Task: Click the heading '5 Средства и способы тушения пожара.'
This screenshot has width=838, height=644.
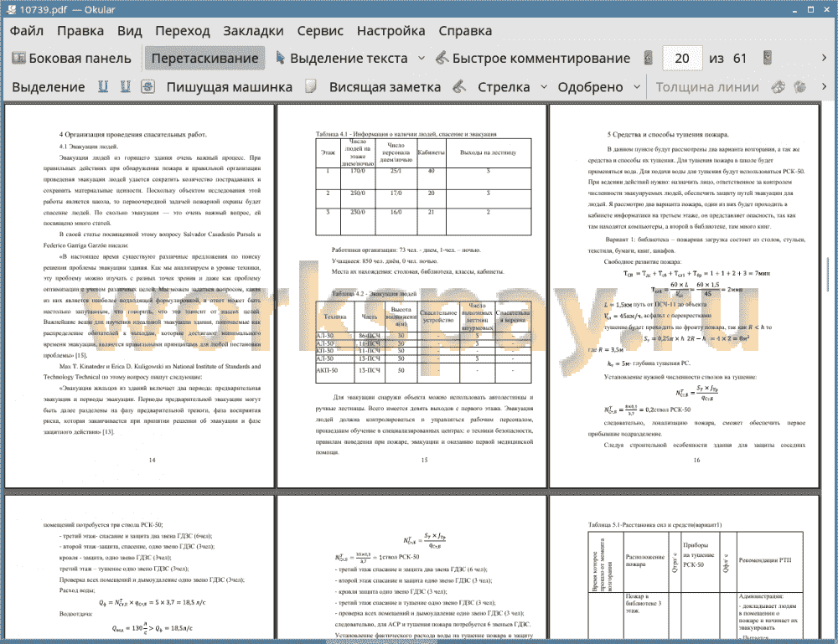Action: click(x=668, y=135)
